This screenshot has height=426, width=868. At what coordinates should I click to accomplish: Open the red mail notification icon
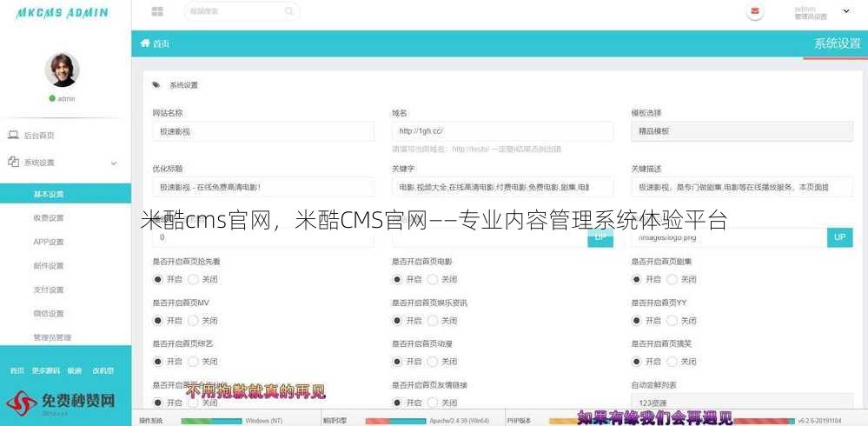coord(754,11)
